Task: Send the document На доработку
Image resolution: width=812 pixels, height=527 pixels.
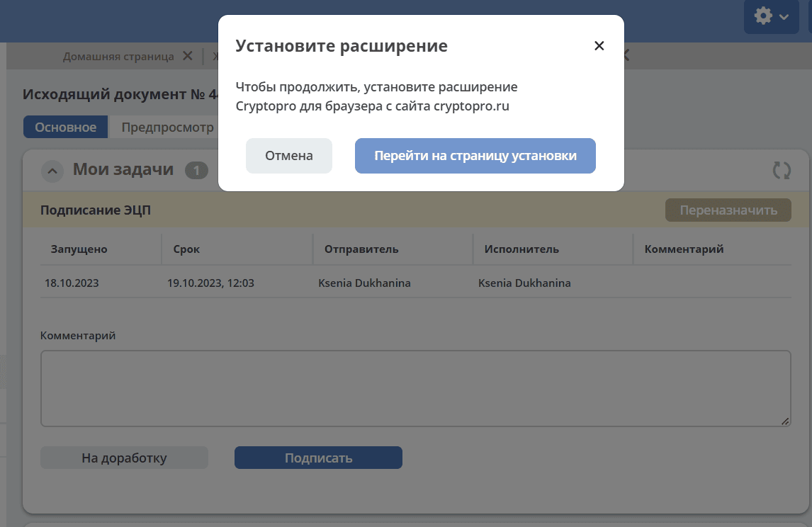Action: tap(124, 458)
